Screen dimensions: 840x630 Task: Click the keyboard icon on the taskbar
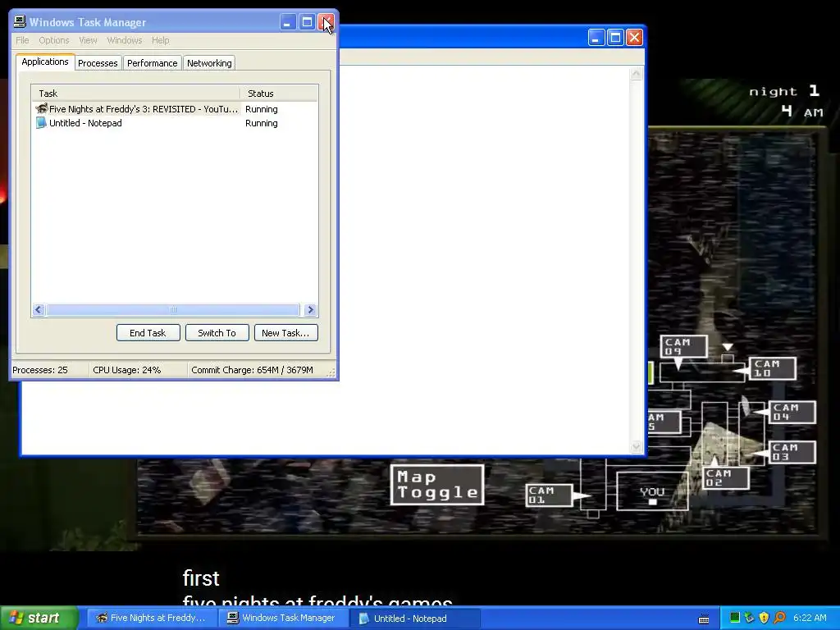coord(704,619)
